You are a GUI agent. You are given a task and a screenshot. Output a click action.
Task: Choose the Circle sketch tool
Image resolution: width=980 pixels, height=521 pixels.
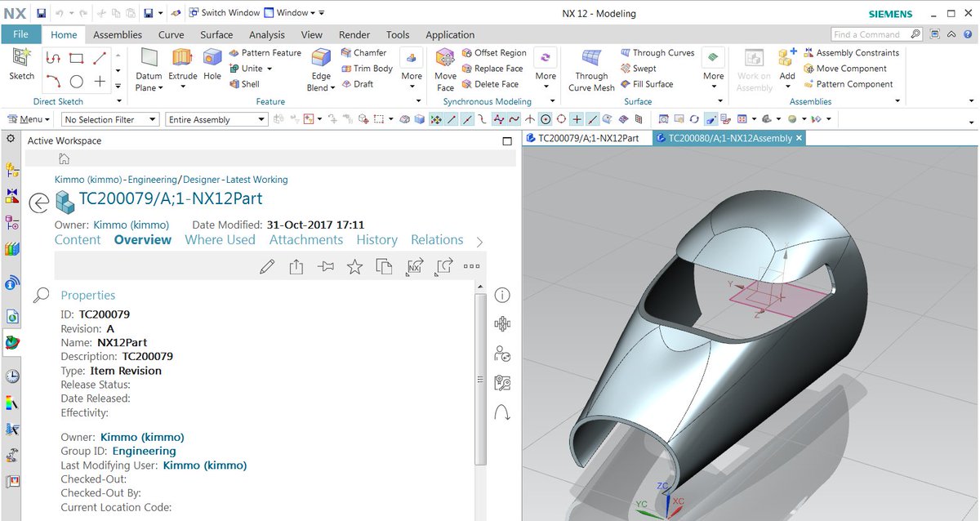[76, 82]
